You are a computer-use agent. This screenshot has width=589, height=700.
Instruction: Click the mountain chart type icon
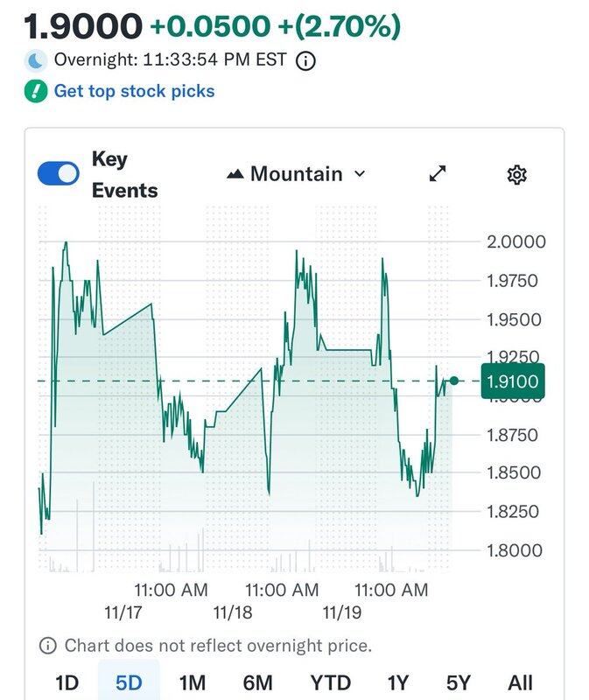[x=235, y=174]
